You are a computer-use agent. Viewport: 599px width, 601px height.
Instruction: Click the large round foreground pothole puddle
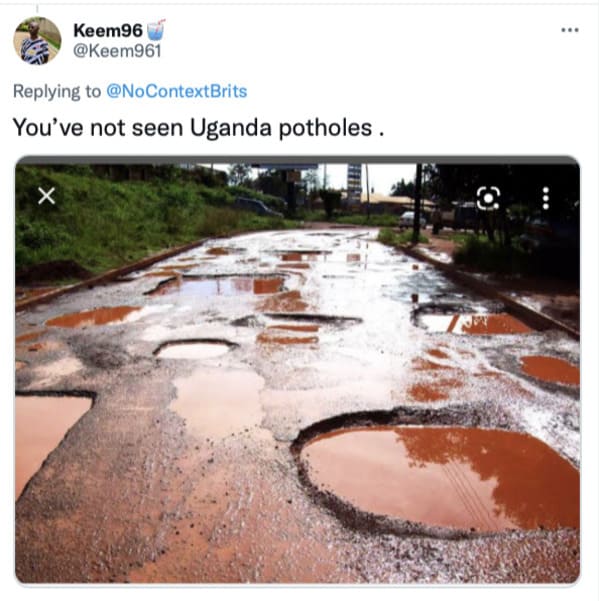(439, 475)
